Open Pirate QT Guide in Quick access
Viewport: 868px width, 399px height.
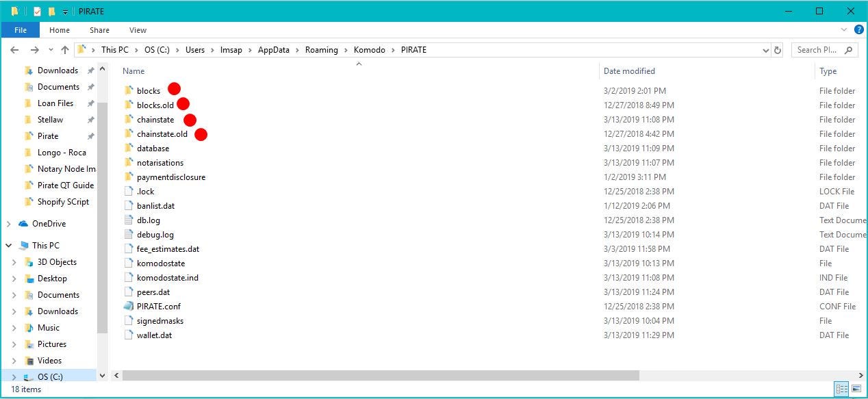66,185
